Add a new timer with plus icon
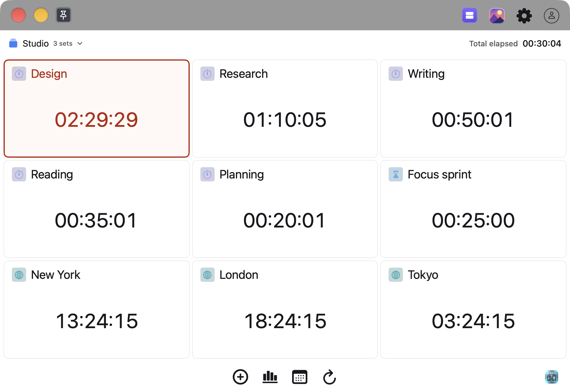This screenshot has width=570, height=392. (240, 377)
